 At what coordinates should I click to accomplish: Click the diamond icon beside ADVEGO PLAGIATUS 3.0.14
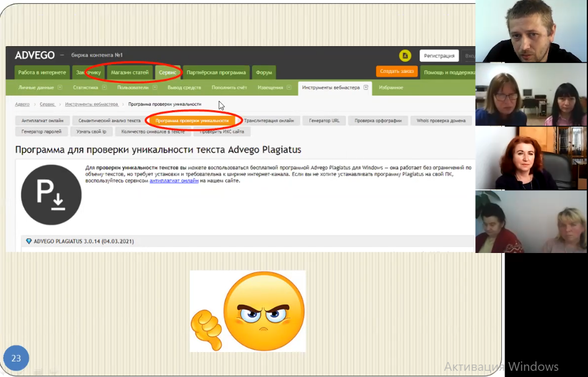(x=29, y=241)
